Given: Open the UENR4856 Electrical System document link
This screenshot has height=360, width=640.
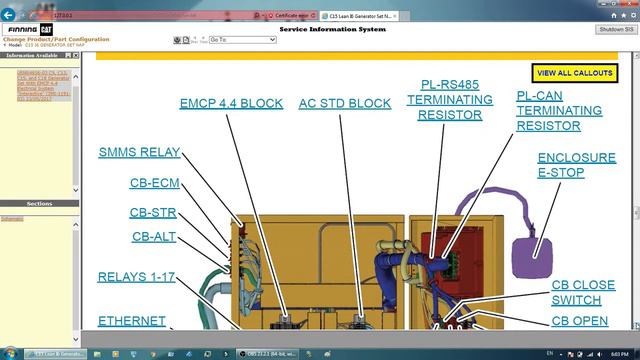Looking at the screenshot, I should click(x=44, y=85).
